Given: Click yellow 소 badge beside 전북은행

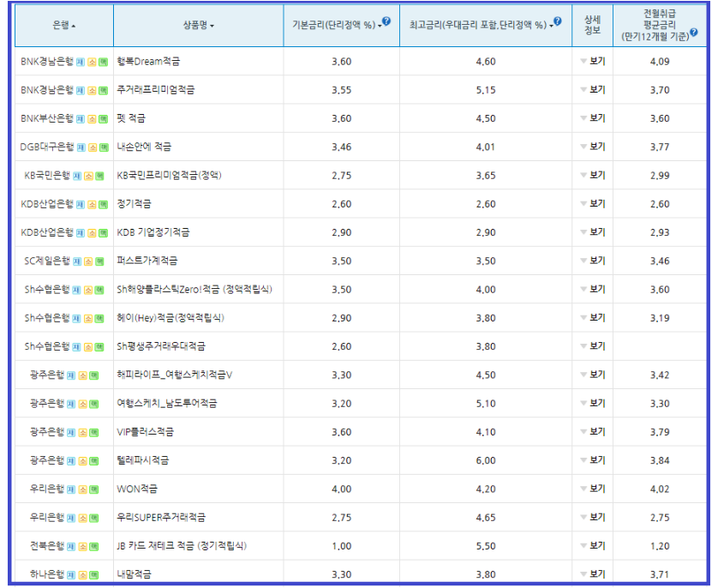Looking at the screenshot, I should (82, 547).
